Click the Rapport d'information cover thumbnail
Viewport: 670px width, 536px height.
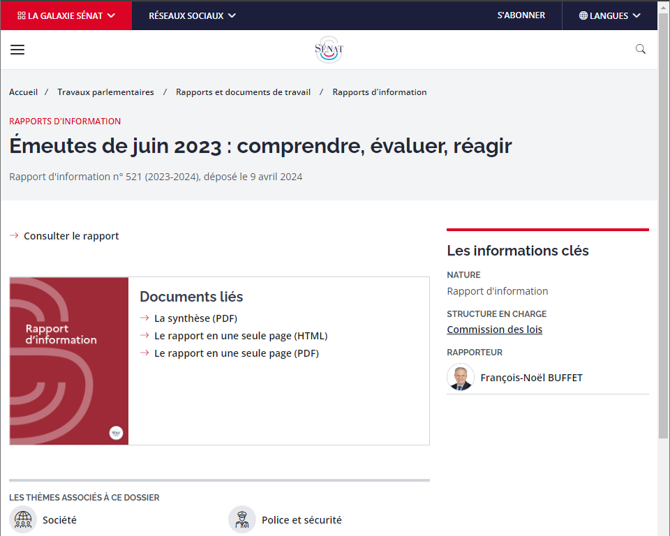point(69,361)
